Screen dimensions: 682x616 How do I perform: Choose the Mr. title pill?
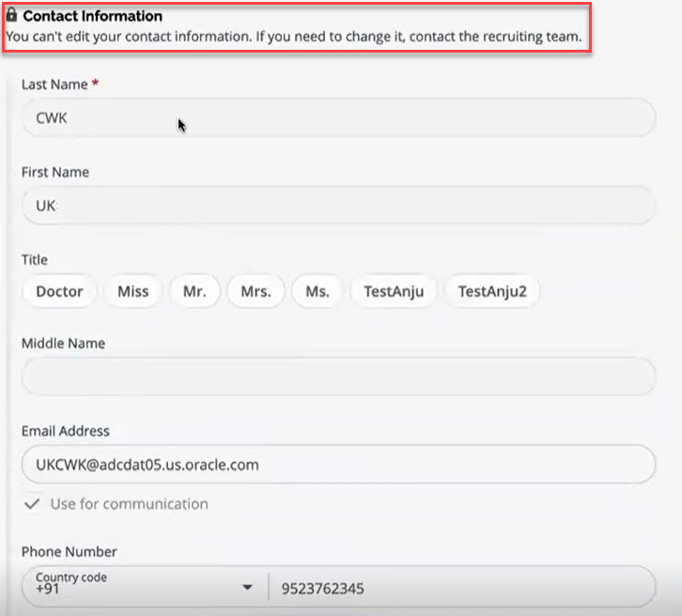194,291
